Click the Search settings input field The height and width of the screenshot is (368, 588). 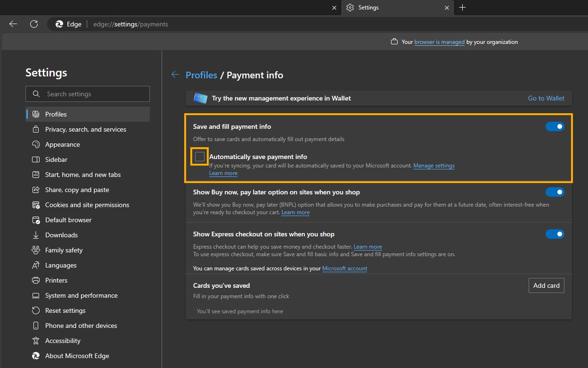pos(88,94)
